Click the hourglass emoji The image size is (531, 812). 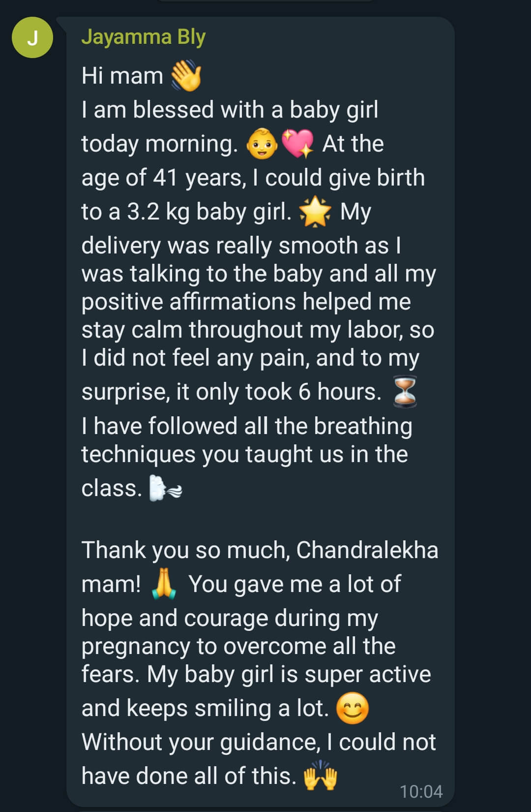[x=405, y=392]
